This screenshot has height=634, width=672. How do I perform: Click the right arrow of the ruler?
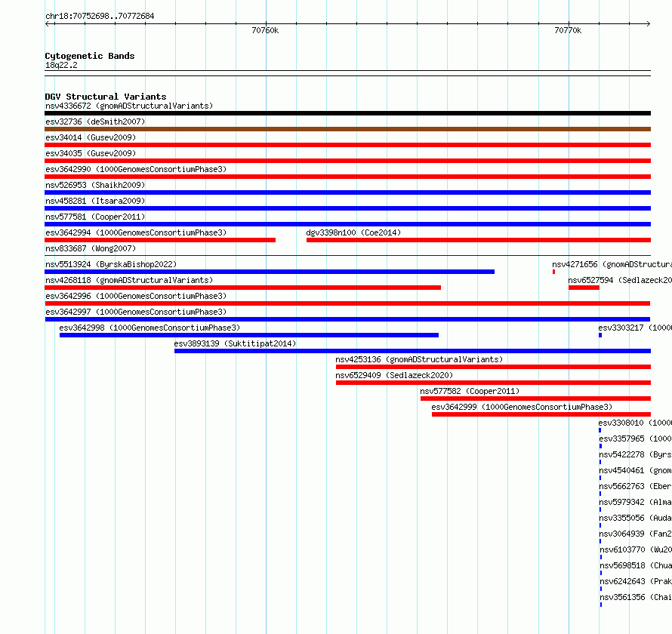pyautogui.click(x=648, y=23)
